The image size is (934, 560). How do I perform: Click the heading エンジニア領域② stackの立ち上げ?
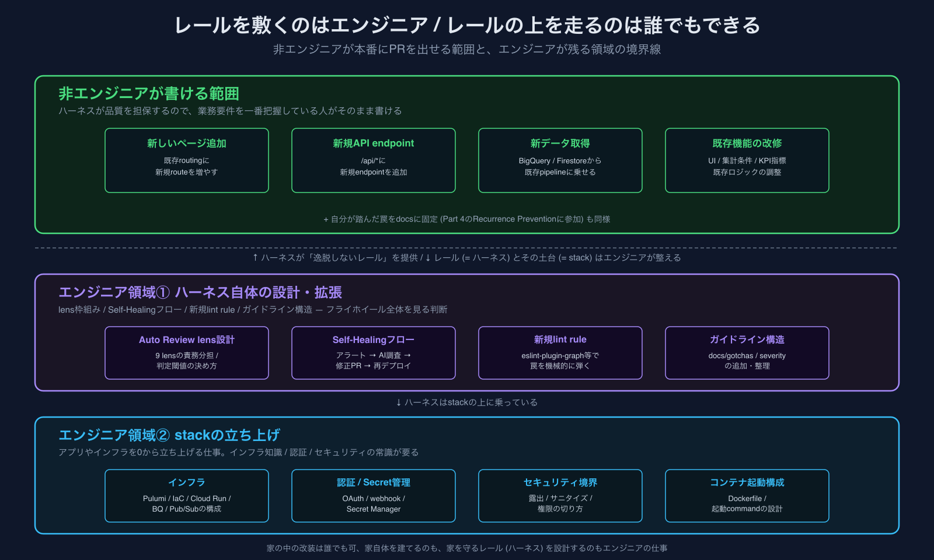point(169,435)
